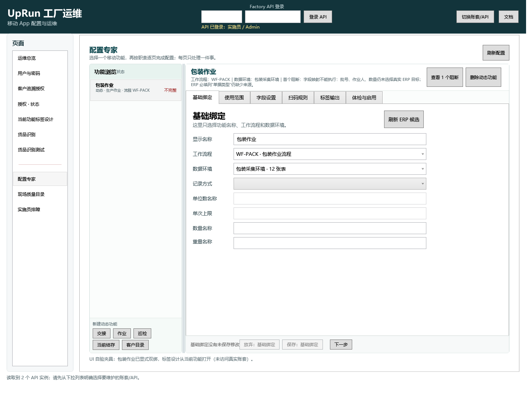Click 刷新 ERP 候选 button

[404, 119]
